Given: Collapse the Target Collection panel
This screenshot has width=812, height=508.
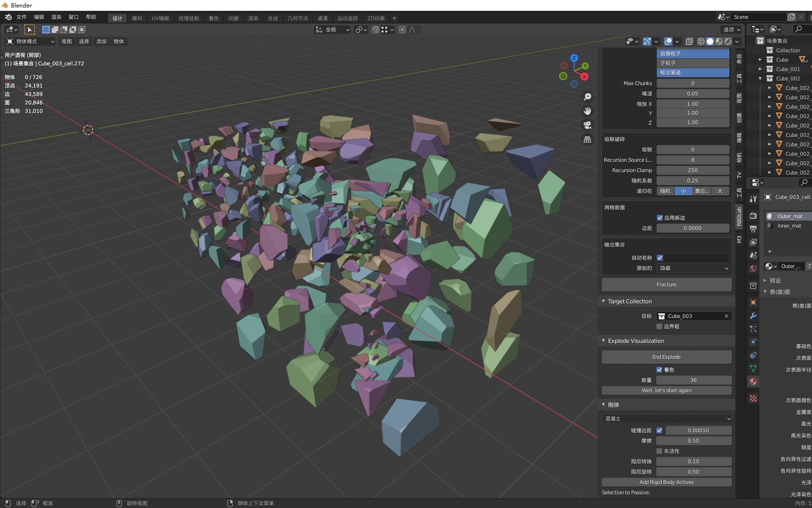Looking at the screenshot, I should tap(604, 301).
